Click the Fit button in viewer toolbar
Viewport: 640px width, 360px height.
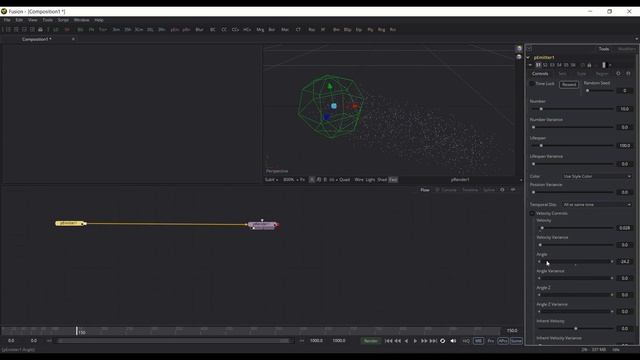[x=302, y=180]
